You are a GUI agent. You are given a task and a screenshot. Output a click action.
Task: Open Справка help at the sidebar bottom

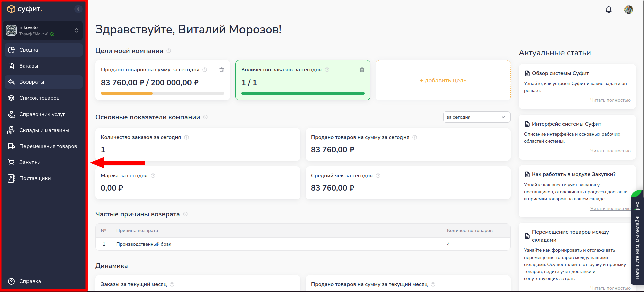click(x=44, y=281)
